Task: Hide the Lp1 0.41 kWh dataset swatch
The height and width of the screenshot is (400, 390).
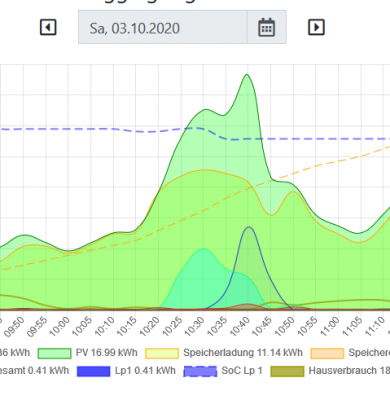Action: [94, 371]
